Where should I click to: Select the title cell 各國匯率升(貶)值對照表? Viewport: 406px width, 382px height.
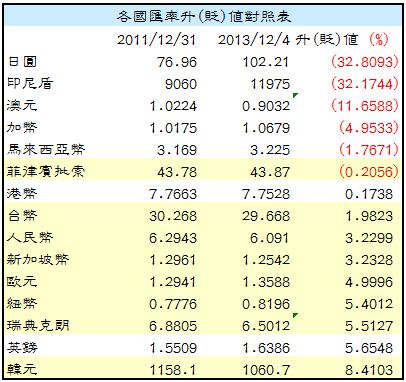[204, 16]
